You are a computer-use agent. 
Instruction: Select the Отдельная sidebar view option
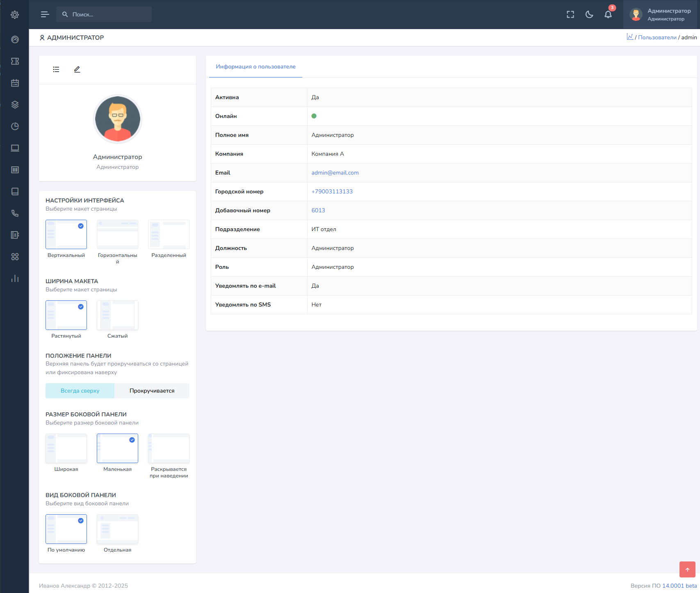[117, 529]
